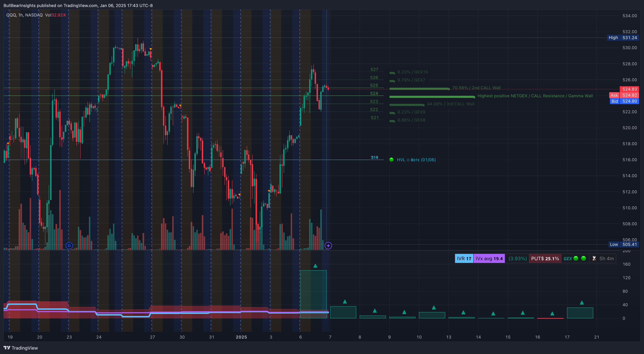Viewport: 644px width, 354px height.
Task: Click the orange triangle near 523 on Dec 30
Action: [x=180, y=106]
